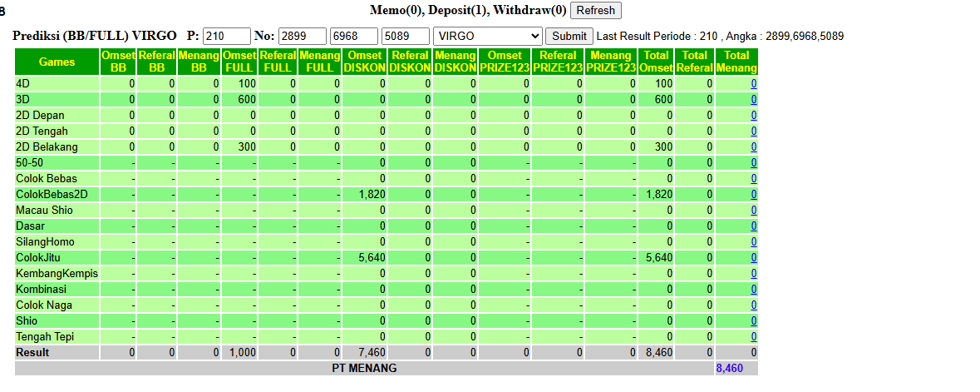
Task: Select the number field containing 6968
Action: click(354, 37)
